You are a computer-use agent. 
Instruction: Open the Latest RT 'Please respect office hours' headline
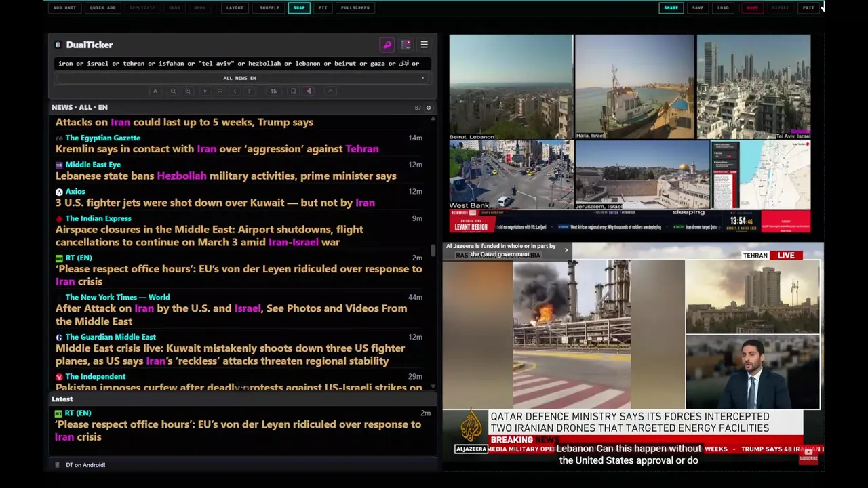tap(238, 431)
